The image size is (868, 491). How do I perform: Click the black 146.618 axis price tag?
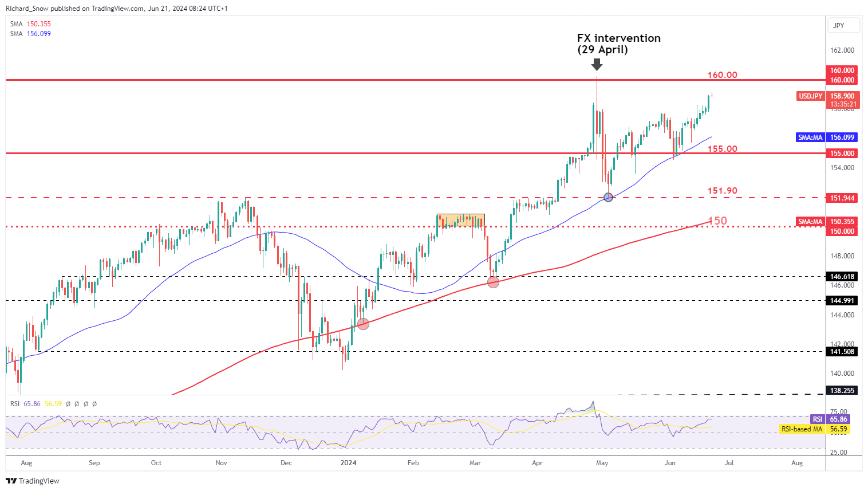point(842,277)
